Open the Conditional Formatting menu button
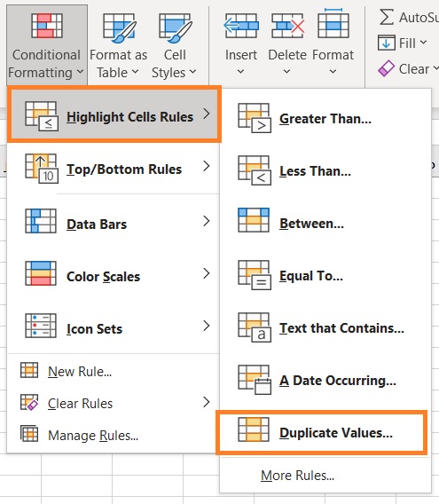 coord(47,45)
